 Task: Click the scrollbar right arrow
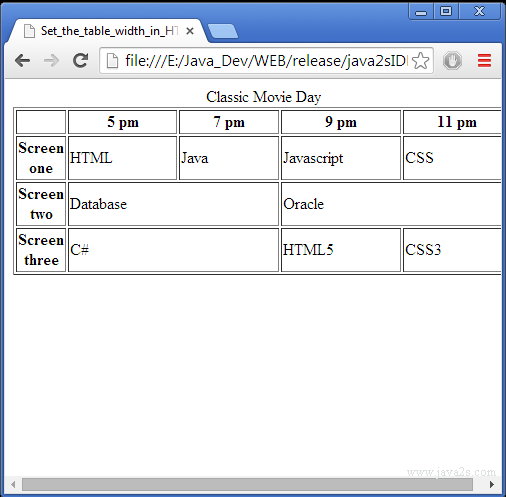pyautogui.click(x=492, y=484)
